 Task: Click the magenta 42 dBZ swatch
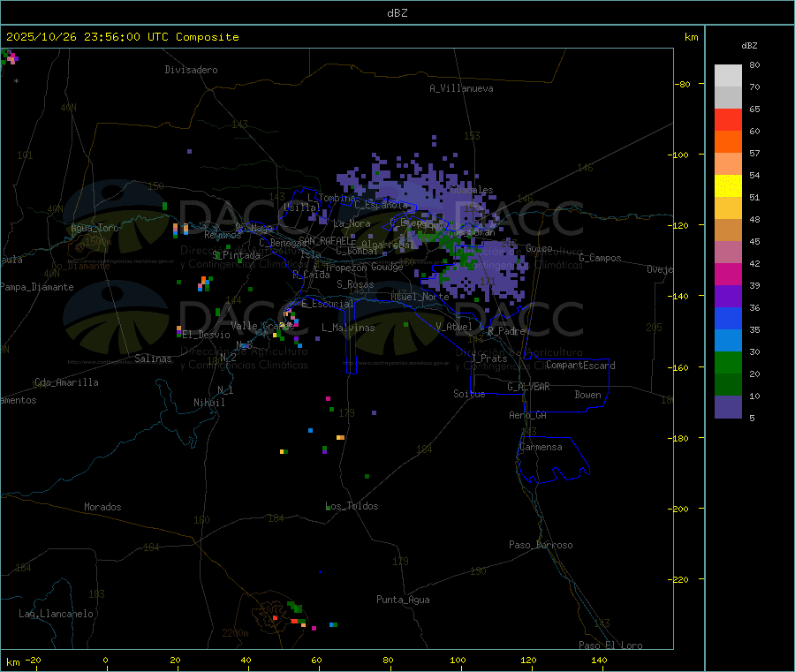coord(728,274)
